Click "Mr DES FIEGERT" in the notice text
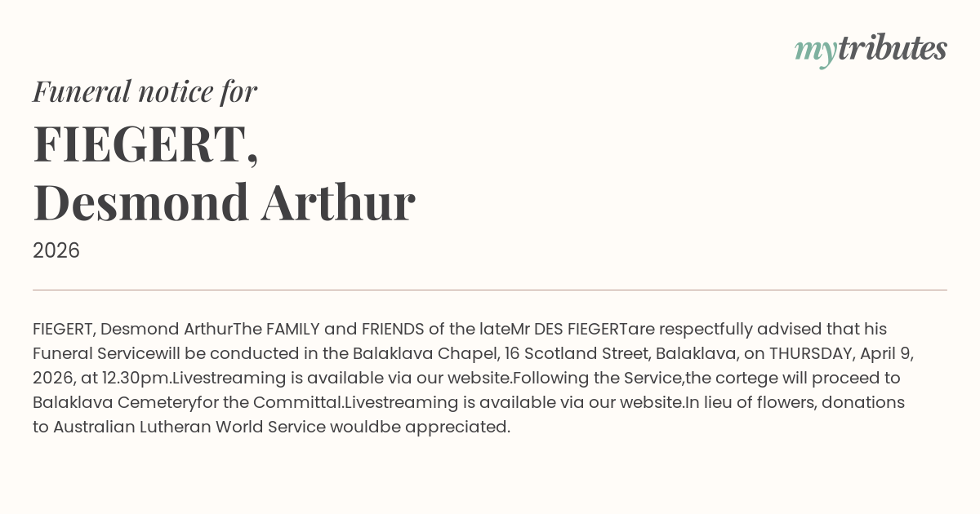This screenshot has width=980, height=514. [x=568, y=330]
